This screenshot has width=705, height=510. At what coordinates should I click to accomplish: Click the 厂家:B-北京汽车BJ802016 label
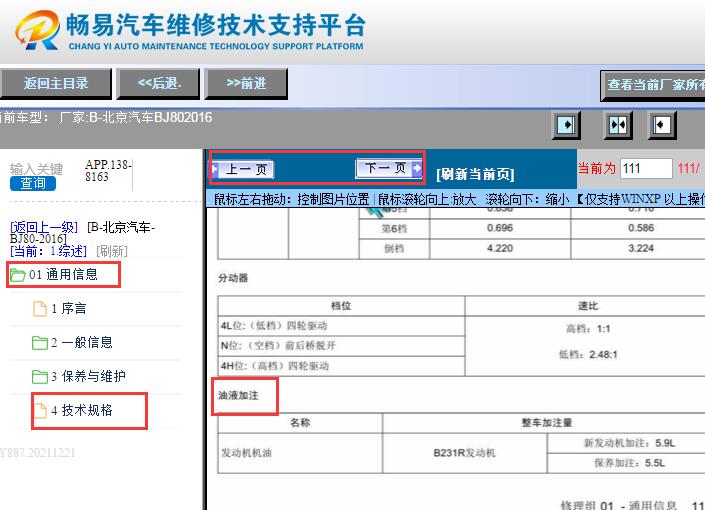(x=135, y=118)
